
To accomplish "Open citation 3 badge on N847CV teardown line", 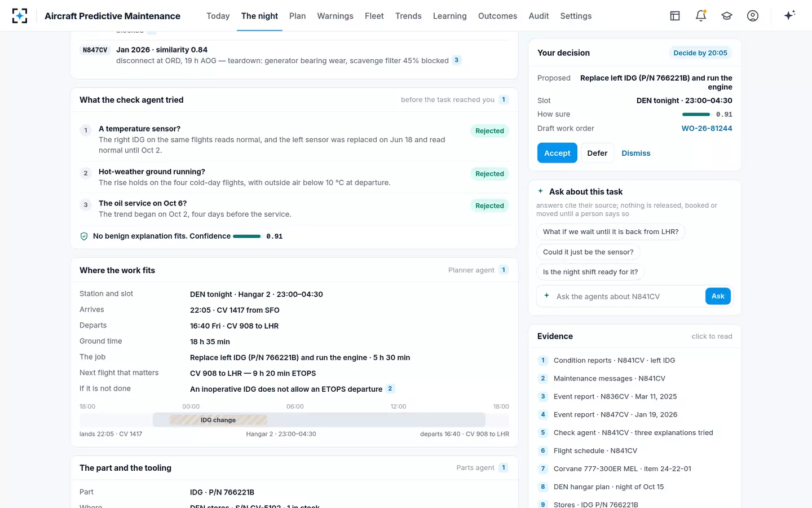I will (x=456, y=60).
